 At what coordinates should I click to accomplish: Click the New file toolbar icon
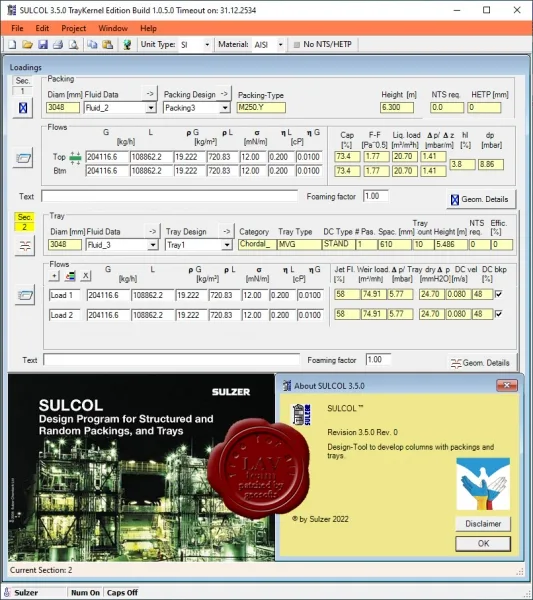coord(12,44)
